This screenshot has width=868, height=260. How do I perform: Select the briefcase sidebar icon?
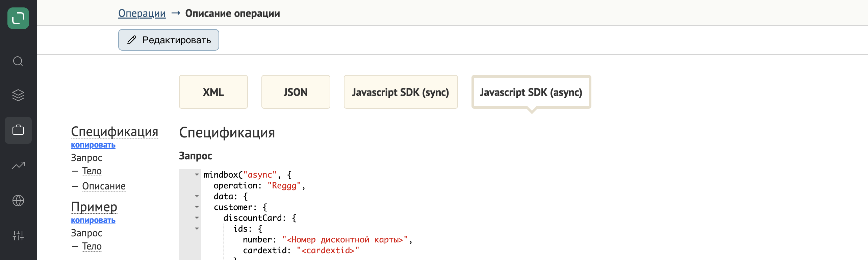(x=18, y=130)
